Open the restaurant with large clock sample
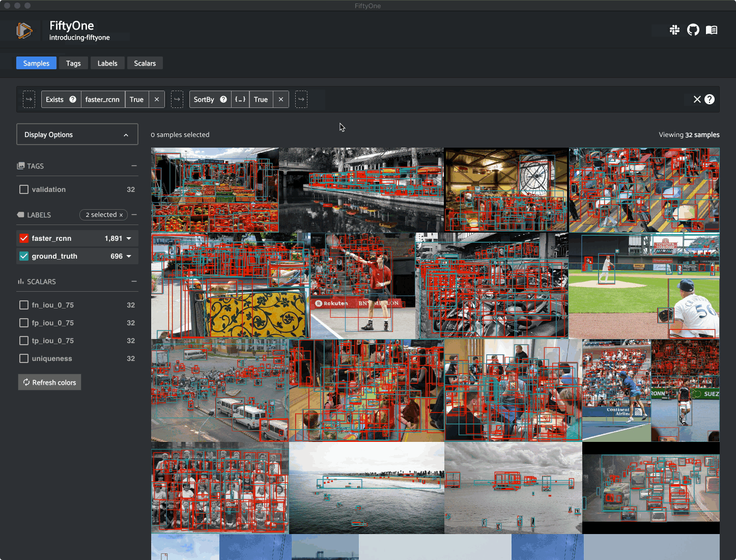This screenshot has width=736, height=560. [x=506, y=190]
